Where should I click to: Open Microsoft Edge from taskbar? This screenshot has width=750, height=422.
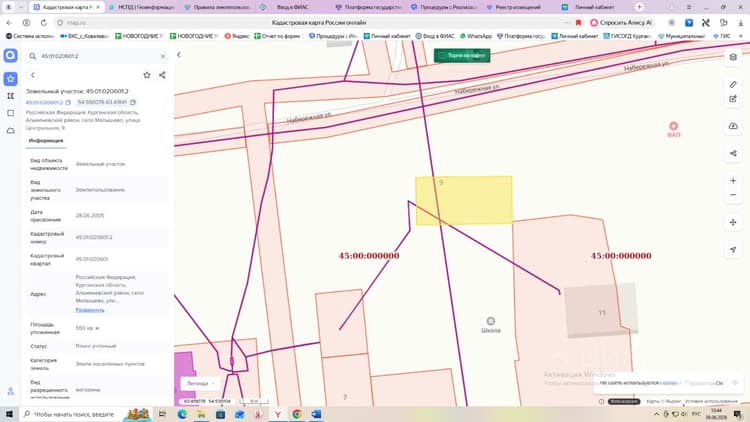182,414
